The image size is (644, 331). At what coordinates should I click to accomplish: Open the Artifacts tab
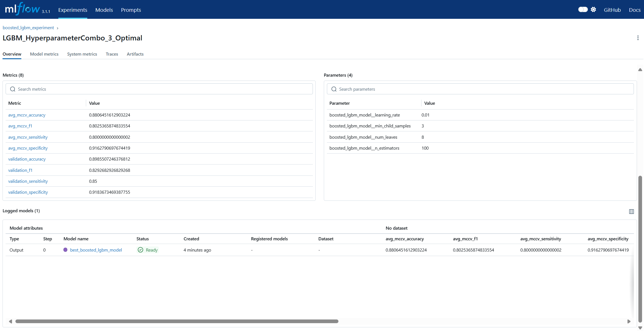coord(135,54)
